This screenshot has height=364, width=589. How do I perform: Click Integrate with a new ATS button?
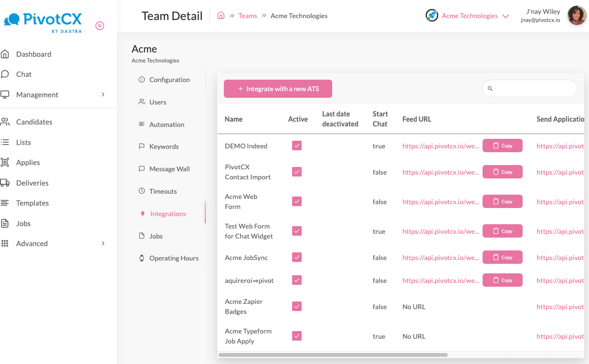click(x=278, y=89)
